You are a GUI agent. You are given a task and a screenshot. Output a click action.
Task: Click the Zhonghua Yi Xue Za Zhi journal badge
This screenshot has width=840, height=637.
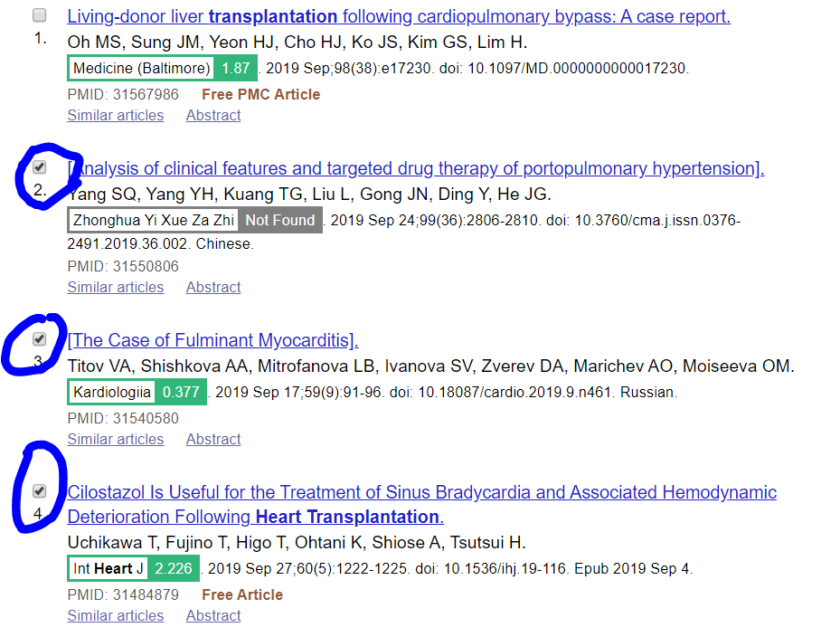(153, 220)
